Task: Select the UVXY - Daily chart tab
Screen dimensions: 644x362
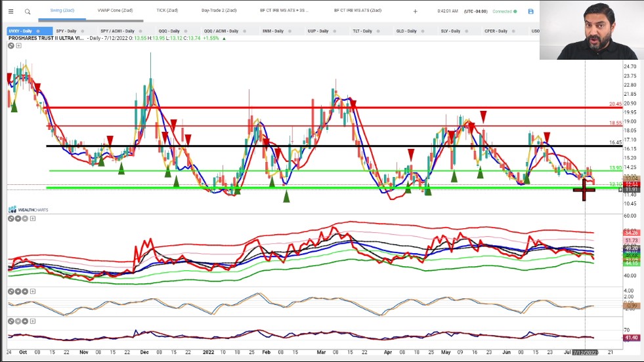Action: pos(20,31)
